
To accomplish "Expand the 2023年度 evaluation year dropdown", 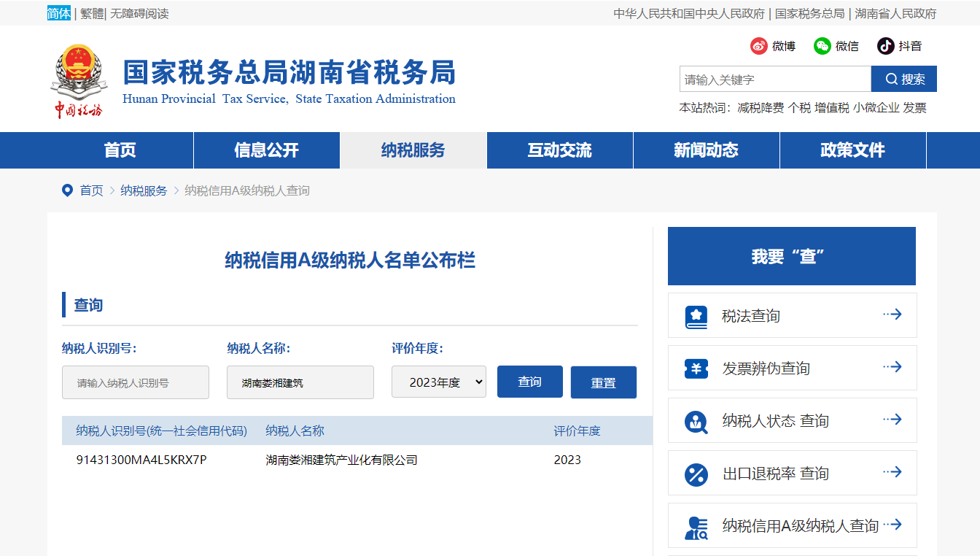I will pyautogui.click(x=438, y=382).
